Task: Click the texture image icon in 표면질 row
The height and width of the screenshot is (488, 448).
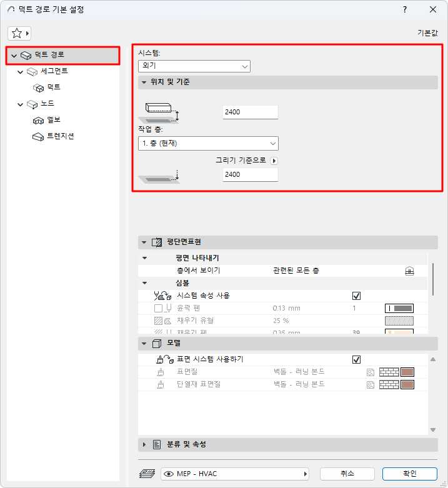Action: coord(371,372)
